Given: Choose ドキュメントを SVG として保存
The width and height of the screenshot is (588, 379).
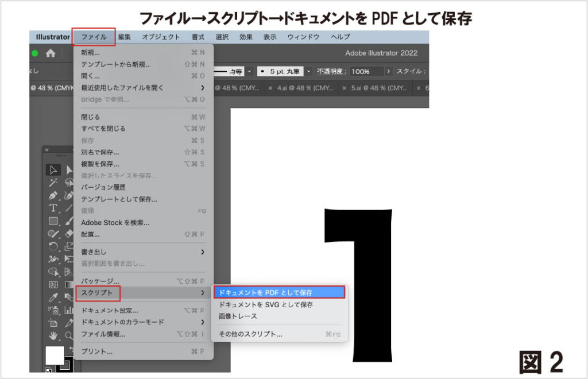Looking at the screenshot, I should pyautogui.click(x=266, y=304).
